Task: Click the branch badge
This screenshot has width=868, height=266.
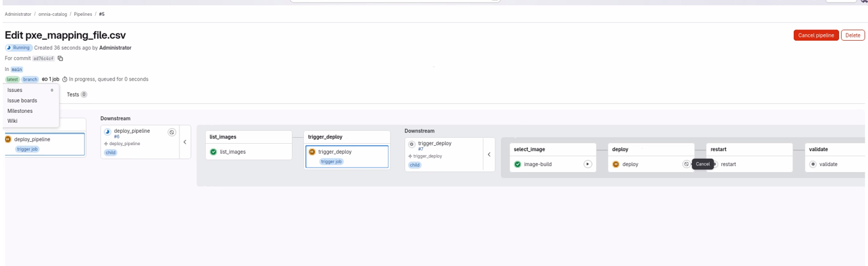Action: pos(30,79)
